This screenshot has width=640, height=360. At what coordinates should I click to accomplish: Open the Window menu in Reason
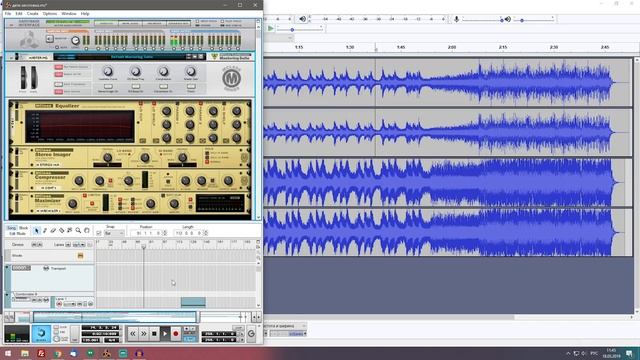[69, 13]
